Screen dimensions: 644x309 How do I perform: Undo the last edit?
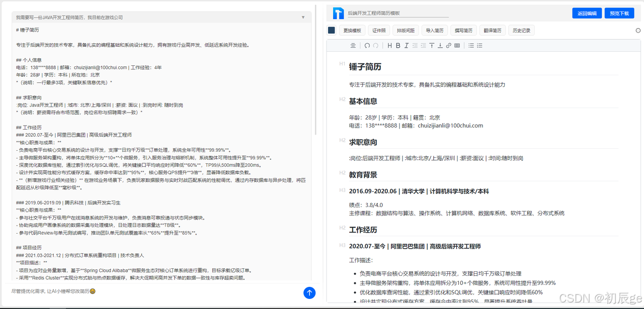click(x=367, y=45)
